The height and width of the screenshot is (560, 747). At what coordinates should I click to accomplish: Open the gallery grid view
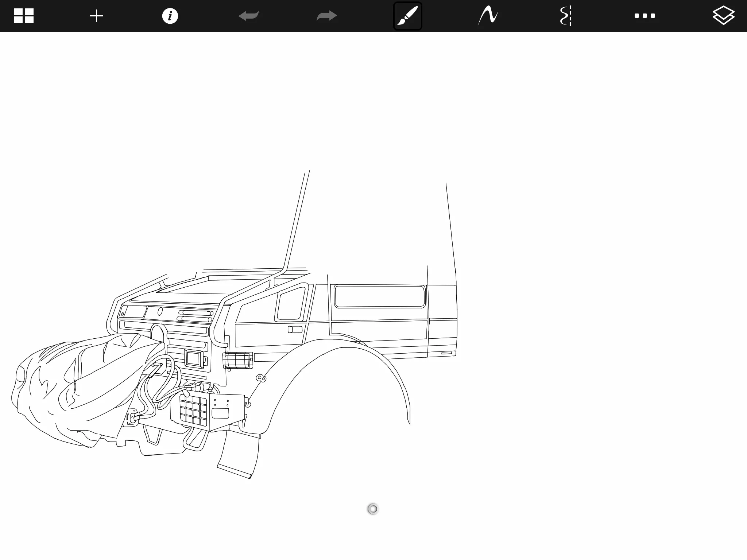coord(24,16)
